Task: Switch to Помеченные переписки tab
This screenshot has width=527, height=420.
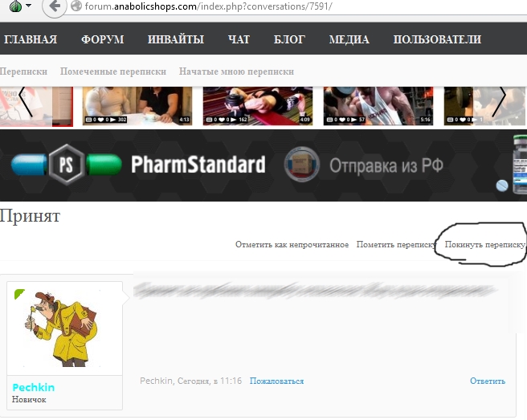Action: (113, 71)
